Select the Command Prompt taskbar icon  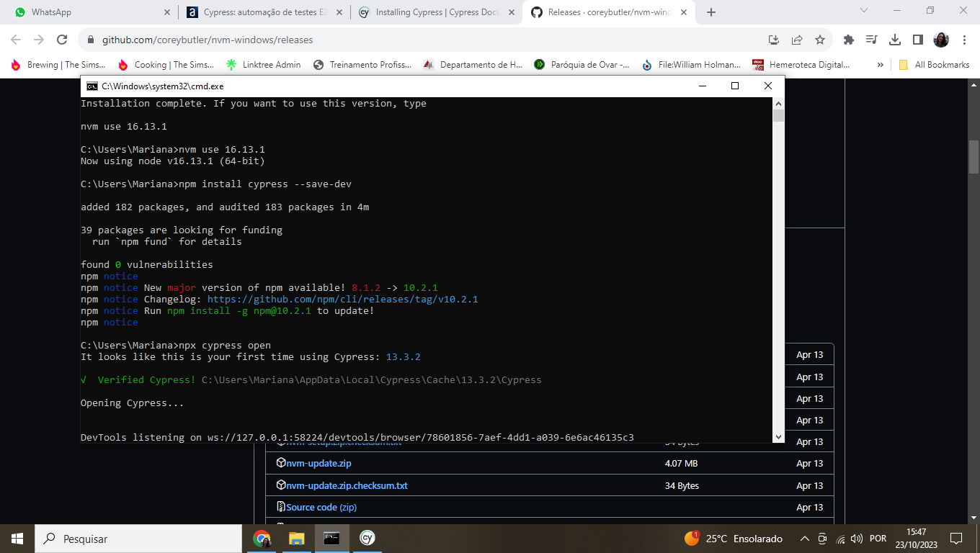pyautogui.click(x=331, y=539)
